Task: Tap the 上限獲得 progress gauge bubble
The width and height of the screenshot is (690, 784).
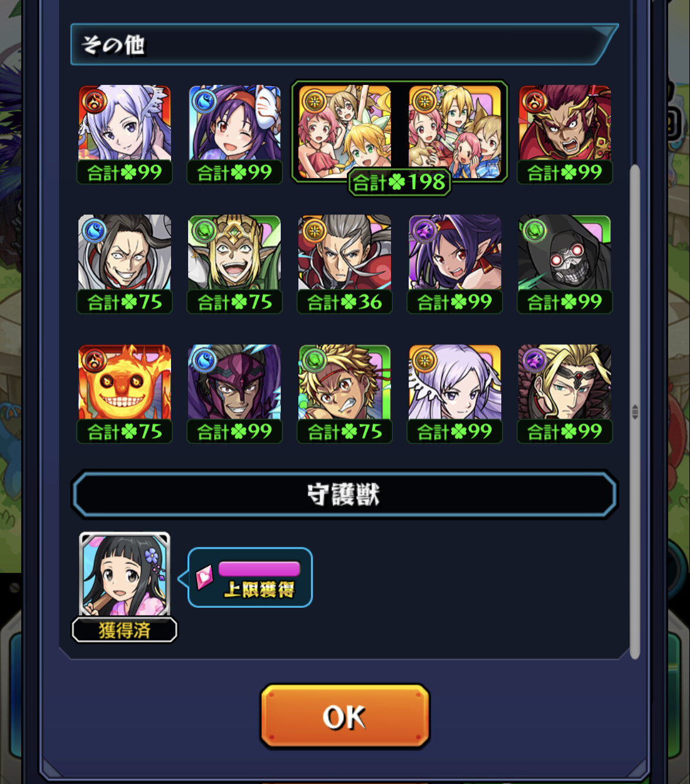Action: coord(250,577)
